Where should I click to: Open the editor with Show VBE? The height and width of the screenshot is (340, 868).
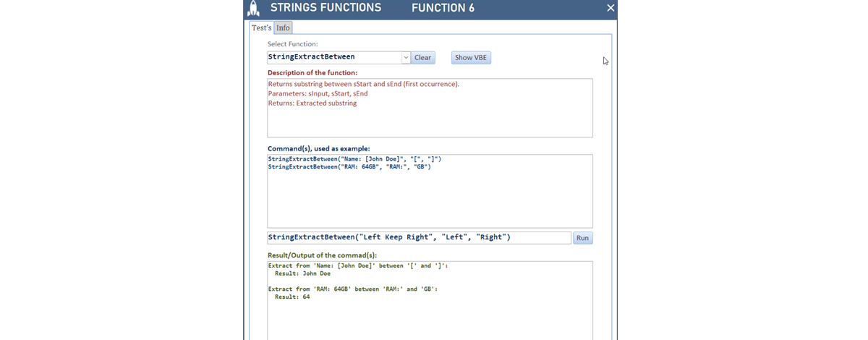coord(471,58)
